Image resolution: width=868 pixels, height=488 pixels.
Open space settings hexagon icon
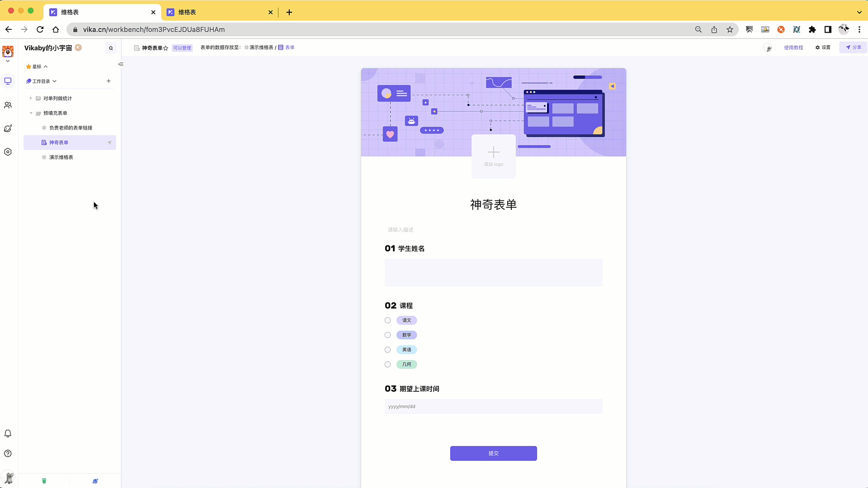[8, 152]
